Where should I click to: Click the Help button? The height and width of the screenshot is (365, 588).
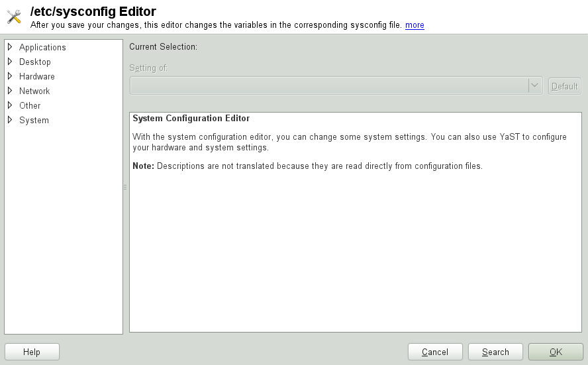tap(32, 352)
